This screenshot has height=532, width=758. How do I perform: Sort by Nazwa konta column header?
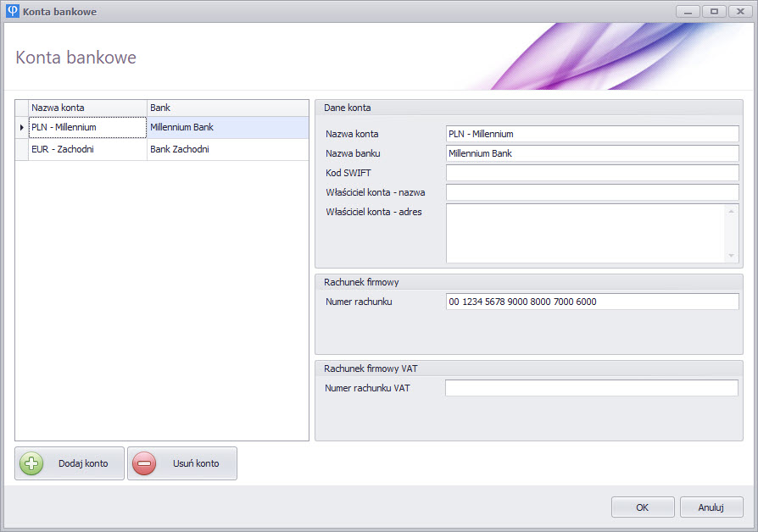pyautogui.click(x=86, y=108)
